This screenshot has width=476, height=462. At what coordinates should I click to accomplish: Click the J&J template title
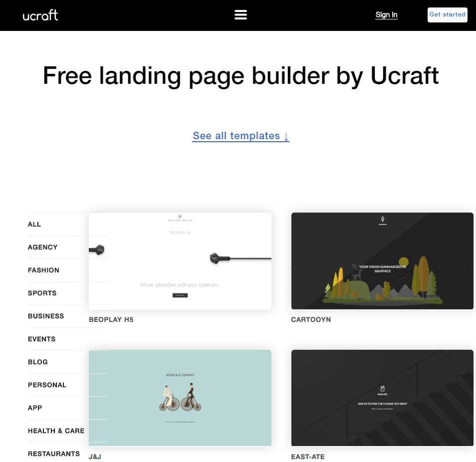pyautogui.click(x=95, y=457)
